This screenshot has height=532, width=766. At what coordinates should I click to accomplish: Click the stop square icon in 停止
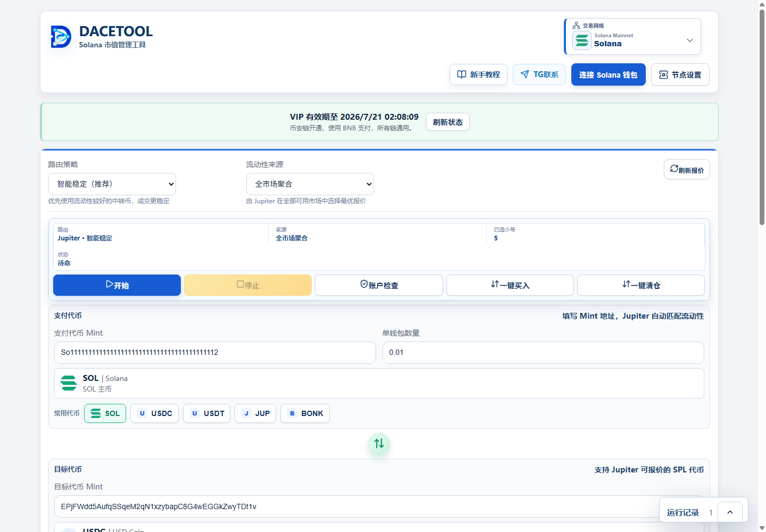[240, 284]
